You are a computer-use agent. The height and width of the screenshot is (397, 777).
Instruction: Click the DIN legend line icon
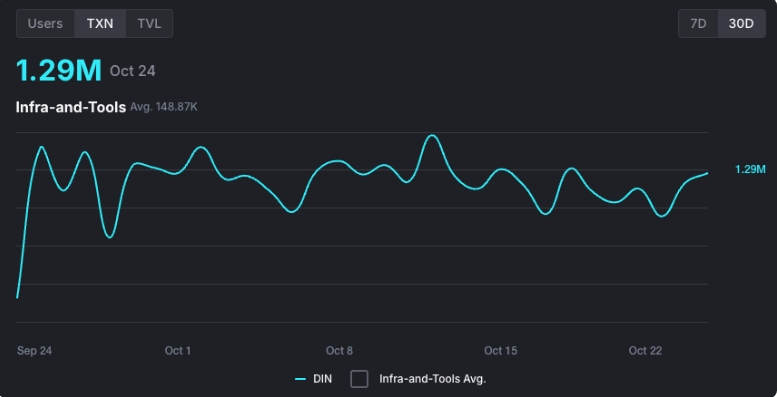coord(300,380)
